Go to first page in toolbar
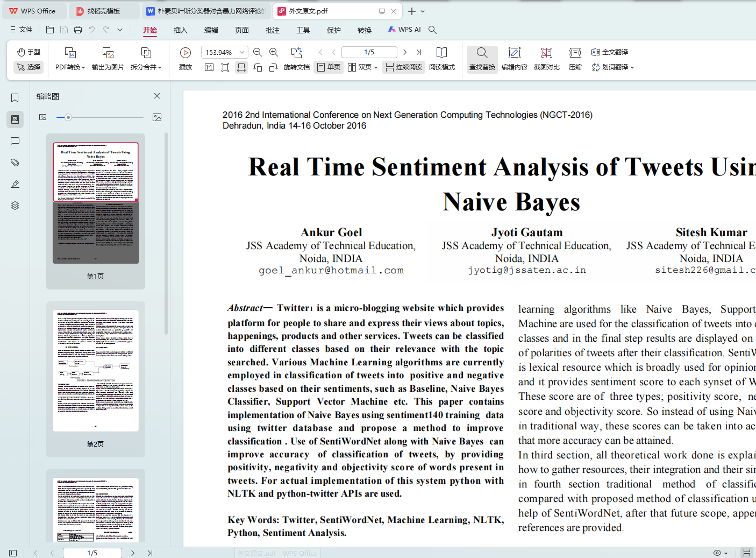 320,52
